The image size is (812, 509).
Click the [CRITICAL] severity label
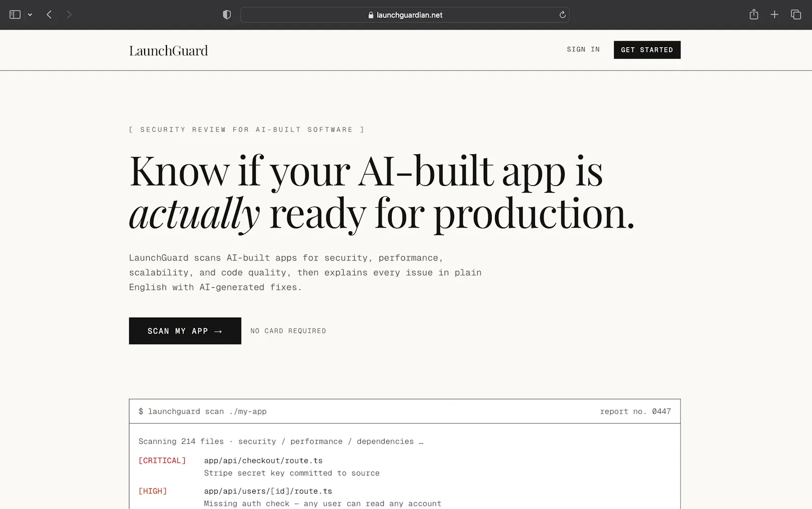pos(162,461)
